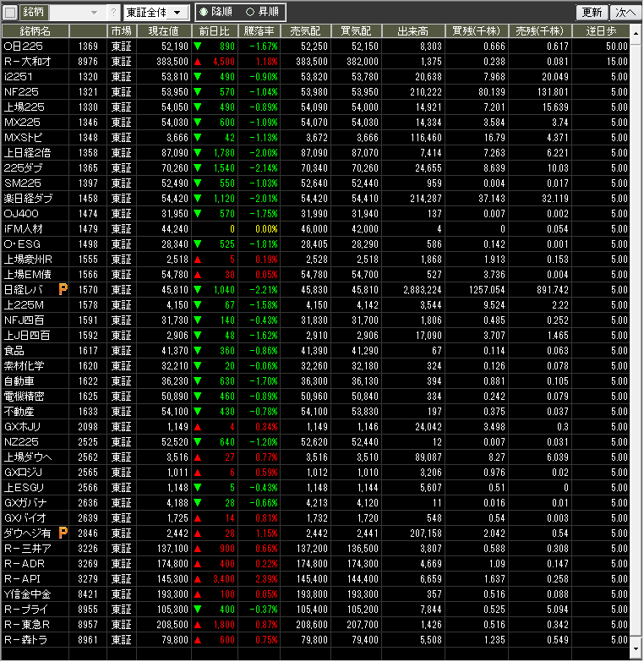Open the 東証全体 market dropdown

point(156,13)
